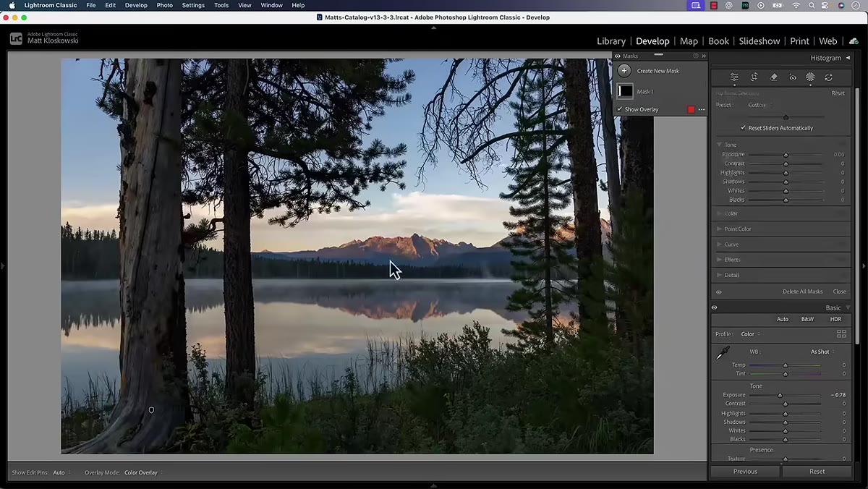Click Delete All Masks
868x489 pixels.
pyautogui.click(x=803, y=292)
